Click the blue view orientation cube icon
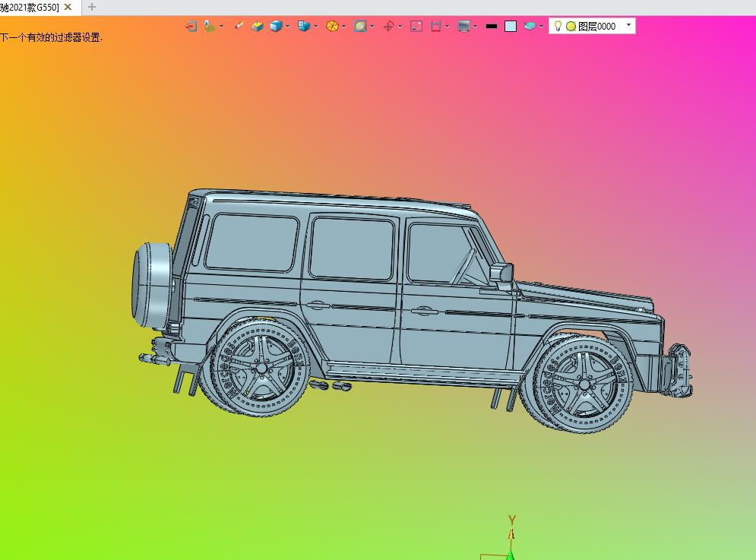 pos(304,26)
